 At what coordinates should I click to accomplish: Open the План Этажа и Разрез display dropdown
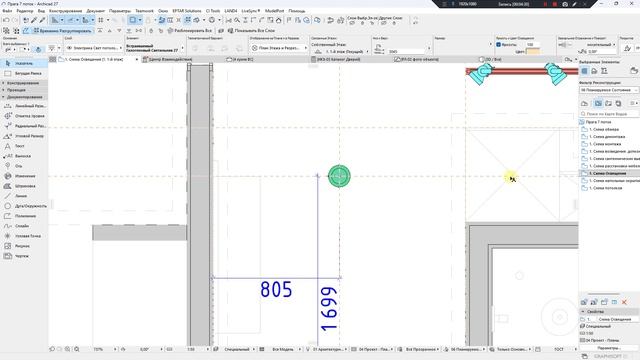279,48
